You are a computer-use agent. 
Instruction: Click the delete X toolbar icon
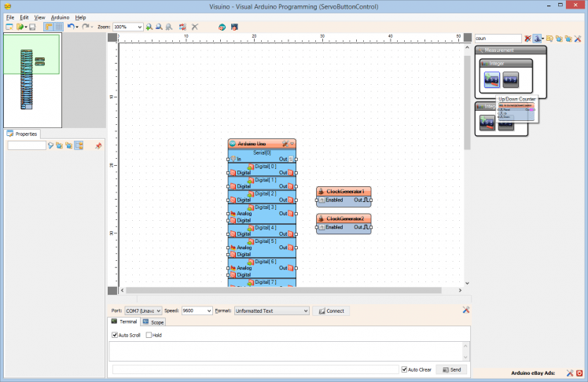tap(195, 27)
